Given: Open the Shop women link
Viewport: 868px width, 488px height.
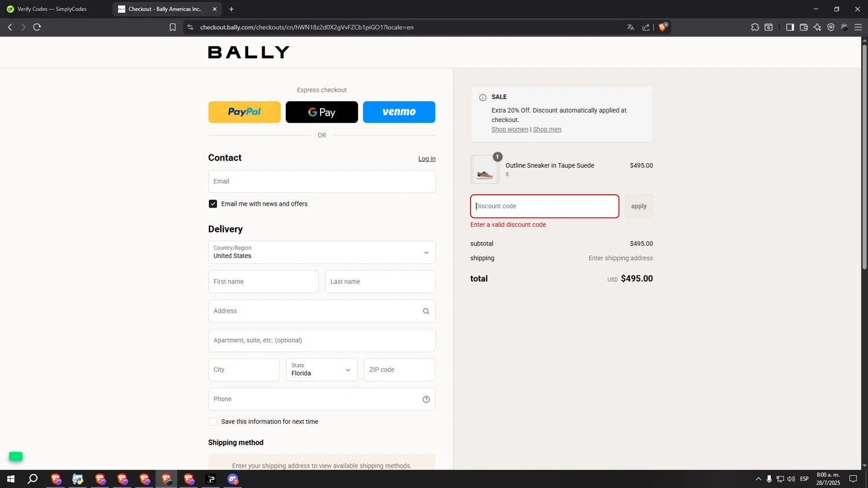Looking at the screenshot, I should click(510, 130).
